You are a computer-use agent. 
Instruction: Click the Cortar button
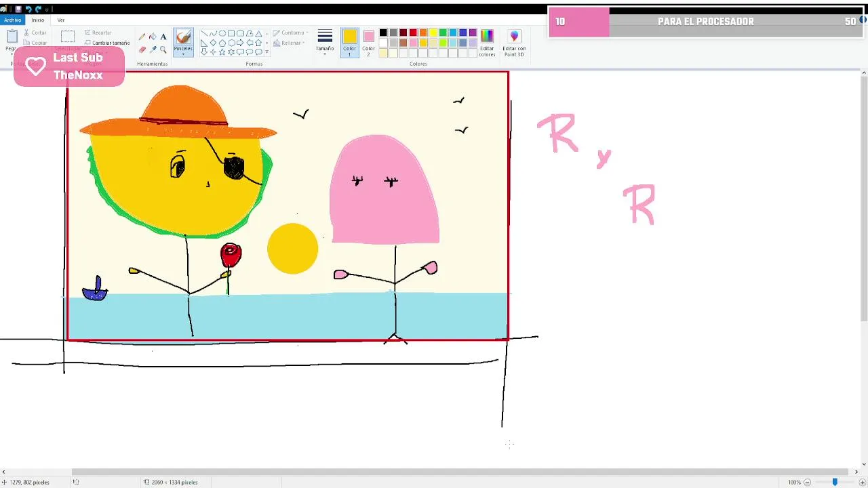point(35,33)
